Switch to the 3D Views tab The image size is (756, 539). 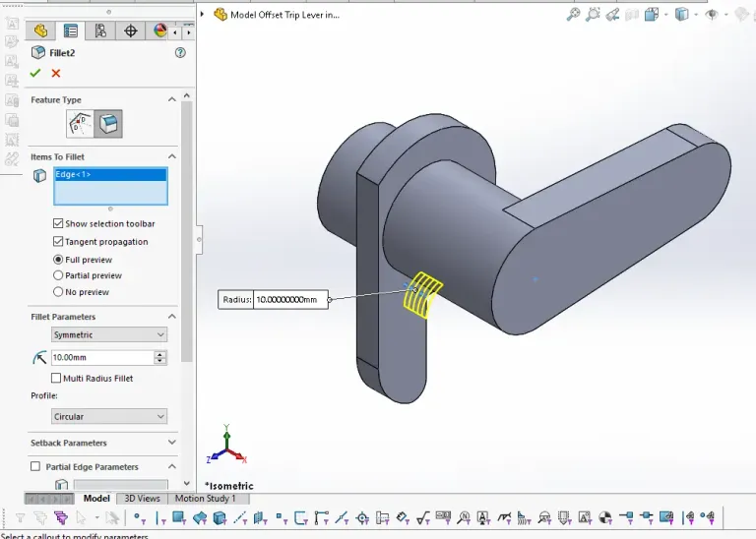coord(142,499)
